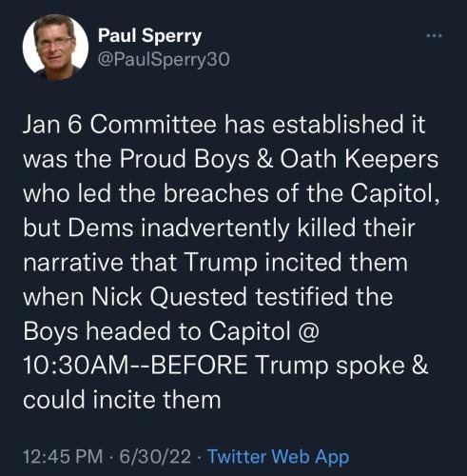
Task: Click the final line "could incite them"
Action: coord(122,400)
